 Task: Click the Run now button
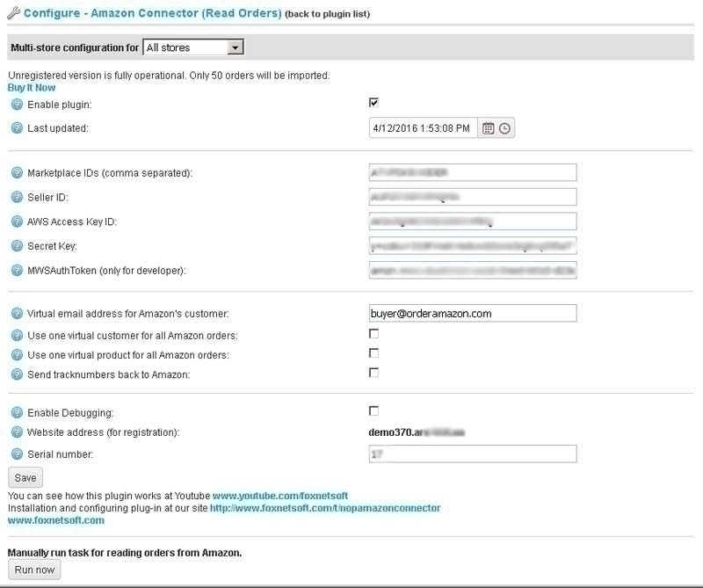(34, 570)
